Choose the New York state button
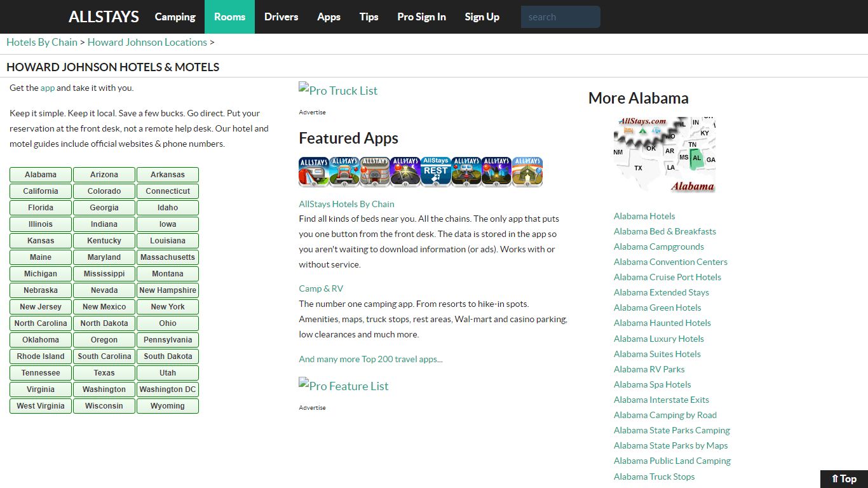Image resolution: width=868 pixels, height=488 pixels. coord(168,307)
